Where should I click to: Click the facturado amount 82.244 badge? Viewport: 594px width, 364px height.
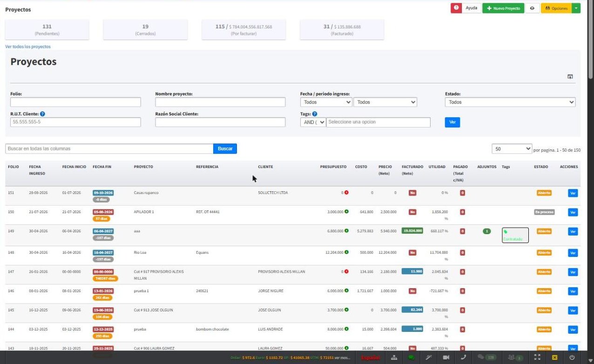pos(412,310)
